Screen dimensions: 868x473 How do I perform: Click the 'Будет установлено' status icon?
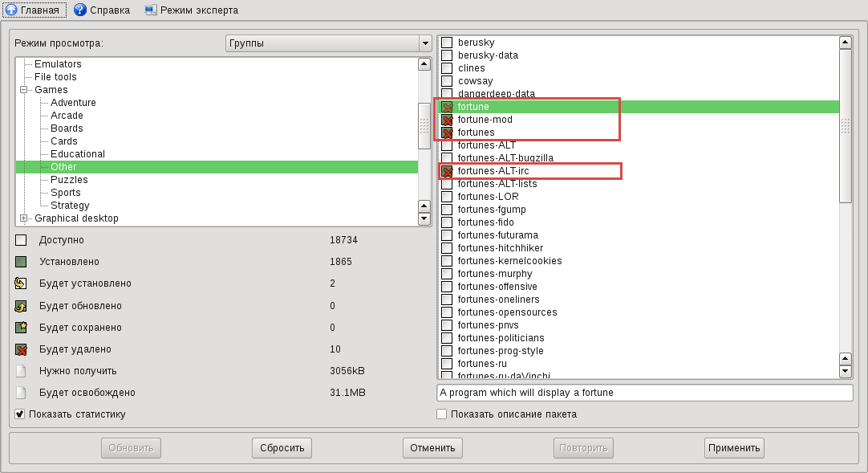click(21, 283)
